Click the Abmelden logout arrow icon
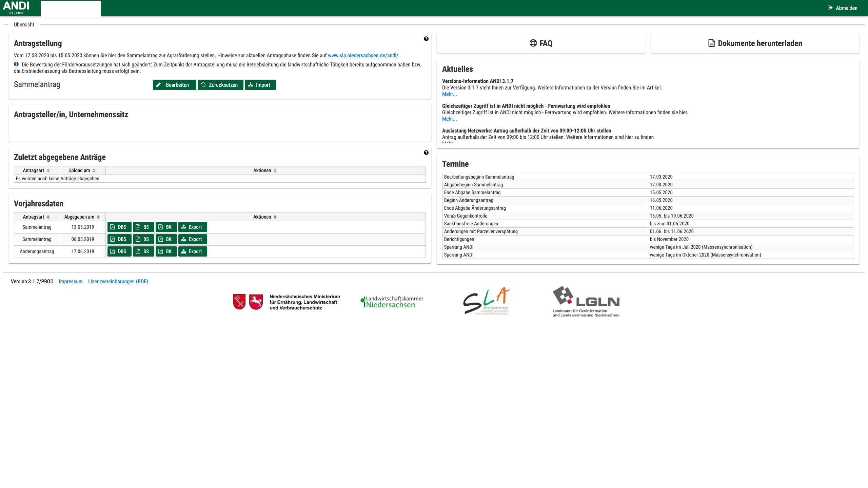This screenshot has width=868, height=488. click(830, 8)
